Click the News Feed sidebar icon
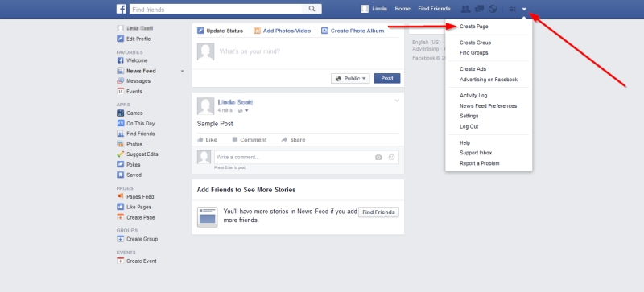The height and width of the screenshot is (292, 644). point(120,71)
